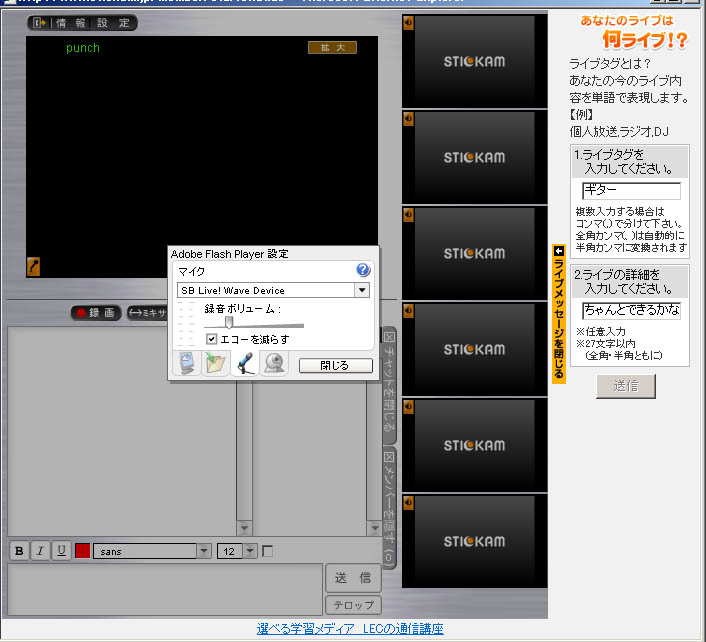Collapse the yellow ライブメッセージを閉じる tab
Viewport: 706px width, 642px height.
pos(559,314)
